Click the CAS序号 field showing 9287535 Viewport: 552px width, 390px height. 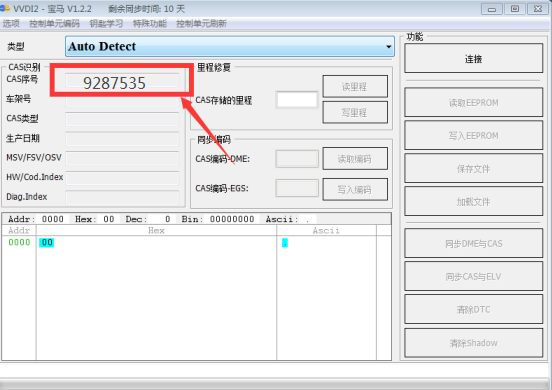(x=122, y=83)
